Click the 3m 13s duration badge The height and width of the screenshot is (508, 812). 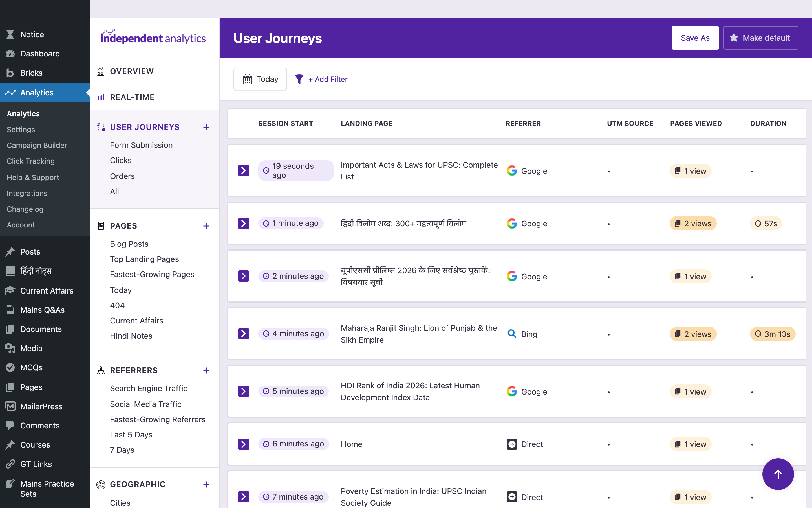coord(773,334)
